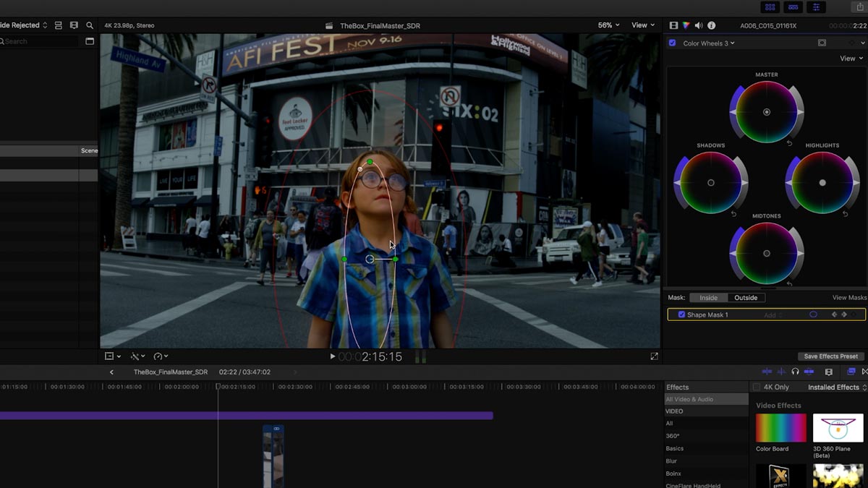Open the Color Wheels 3 correction dropdown
This screenshot has height=488, width=868.
point(709,43)
